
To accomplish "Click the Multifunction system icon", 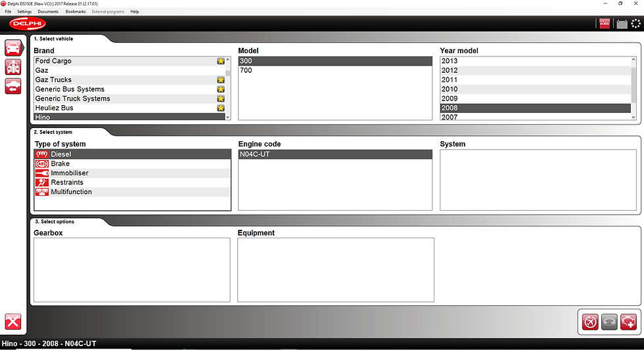I will 42,192.
